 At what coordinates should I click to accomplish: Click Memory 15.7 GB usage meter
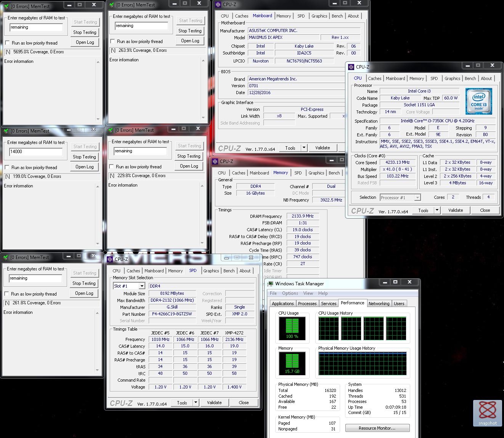point(292,363)
